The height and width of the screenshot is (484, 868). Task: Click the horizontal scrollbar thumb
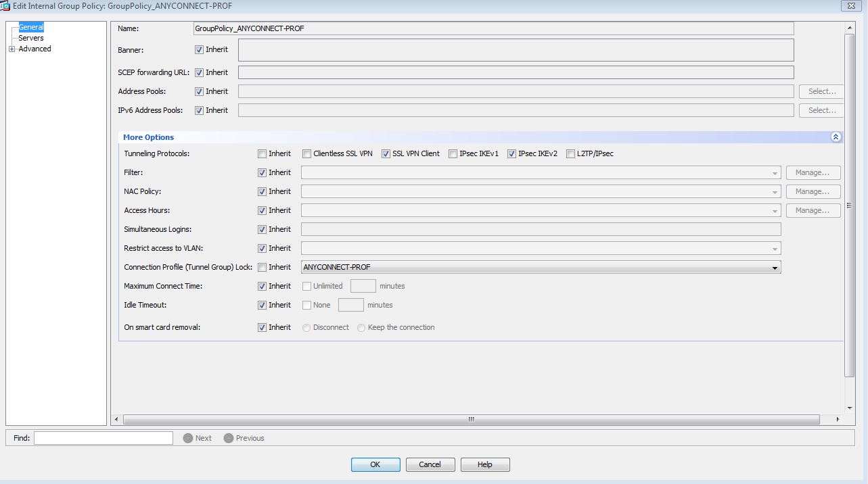pyautogui.click(x=471, y=420)
